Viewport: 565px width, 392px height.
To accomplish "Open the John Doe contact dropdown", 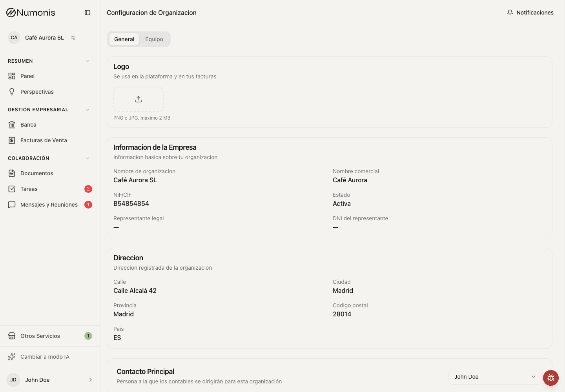I will coord(495,377).
